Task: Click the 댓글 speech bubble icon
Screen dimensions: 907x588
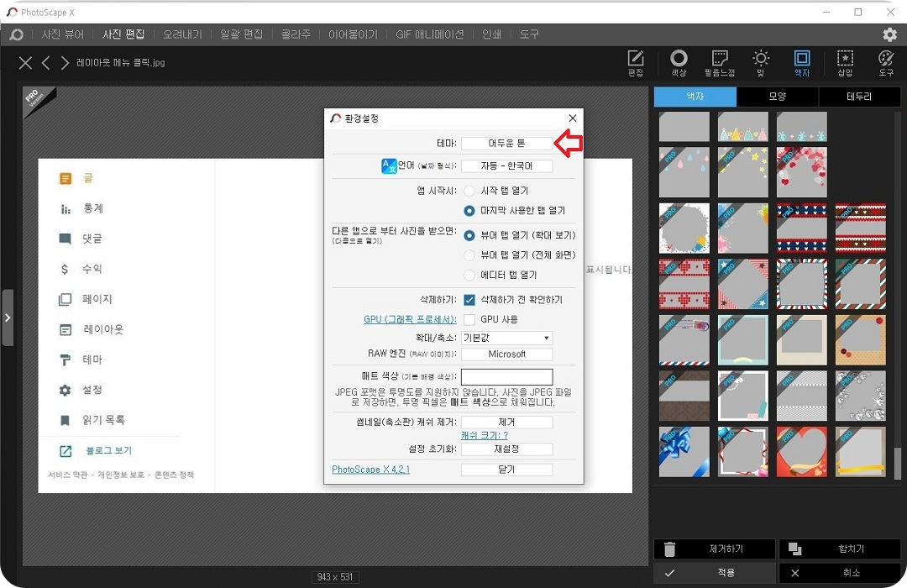Action: tap(66, 239)
